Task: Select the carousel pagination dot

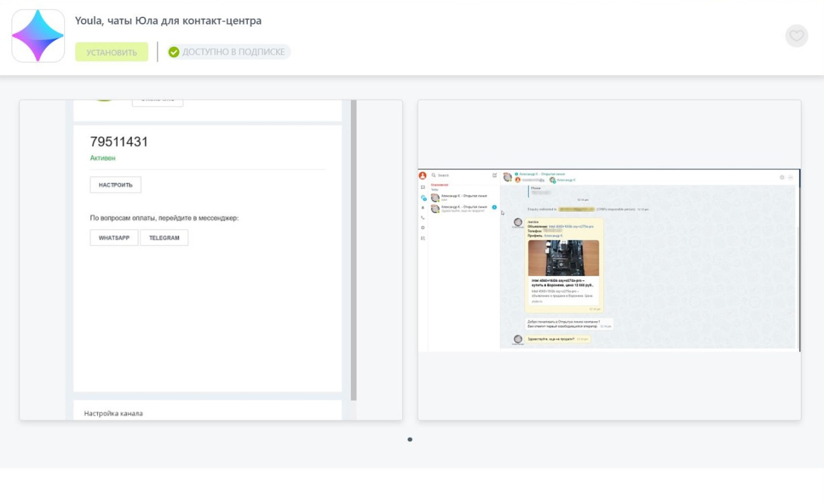Action: [x=410, y=440]
